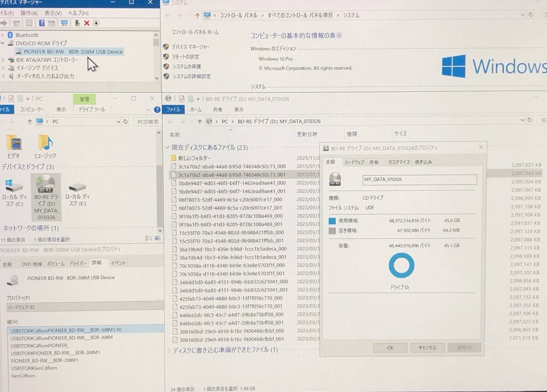The image size is (547, 392).
Task: Edit the MY_DATA_070326 volume label field
Action: click(419, 180)
